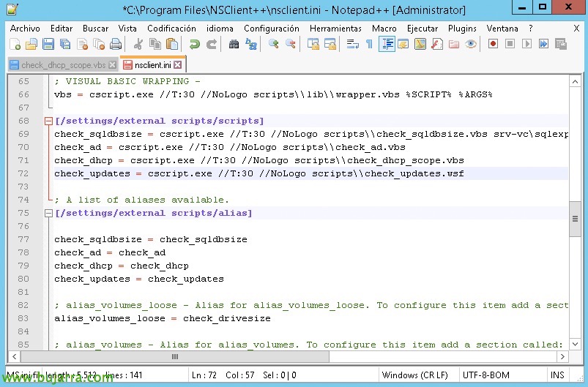Open the Configuración menu

click(x=272, y=29)
